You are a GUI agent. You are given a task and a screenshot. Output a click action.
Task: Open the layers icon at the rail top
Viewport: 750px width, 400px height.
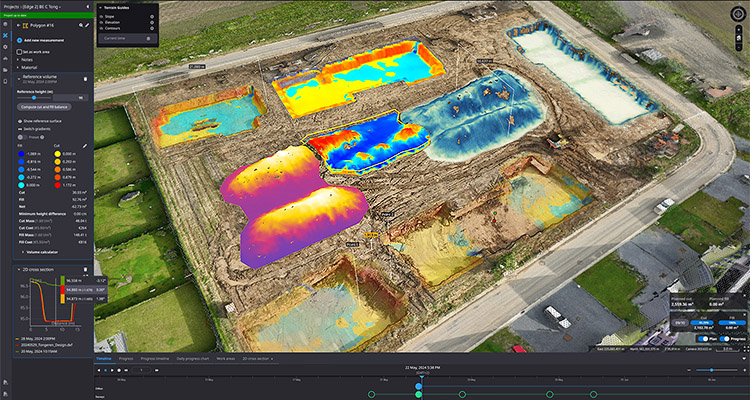click(5, 24)
